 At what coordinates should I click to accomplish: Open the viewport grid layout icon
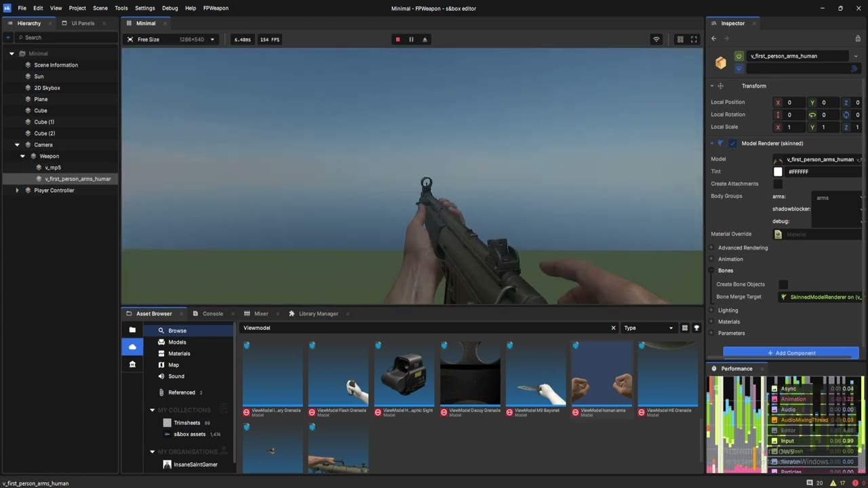(680, 39)
